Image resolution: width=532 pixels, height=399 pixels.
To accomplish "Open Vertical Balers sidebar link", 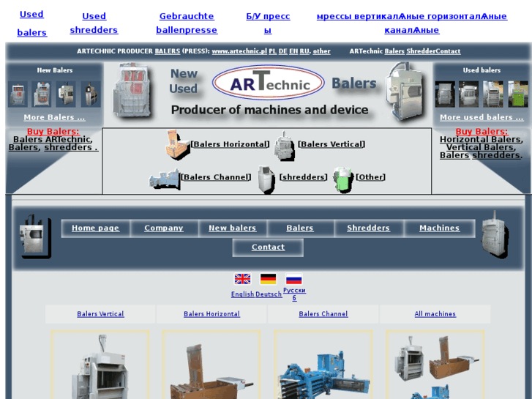I will [481, 147].
